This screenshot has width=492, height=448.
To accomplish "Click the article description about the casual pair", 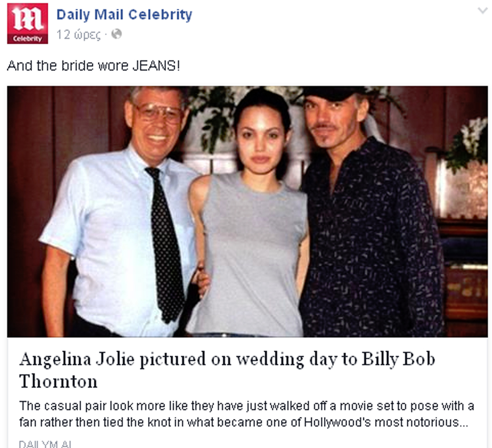I will 246,414.
